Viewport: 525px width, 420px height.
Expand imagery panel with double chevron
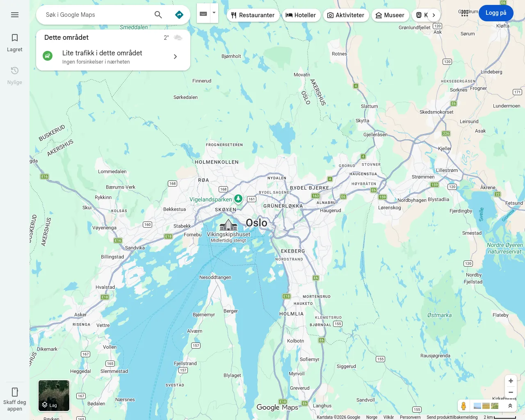click(x=510, y=406)
